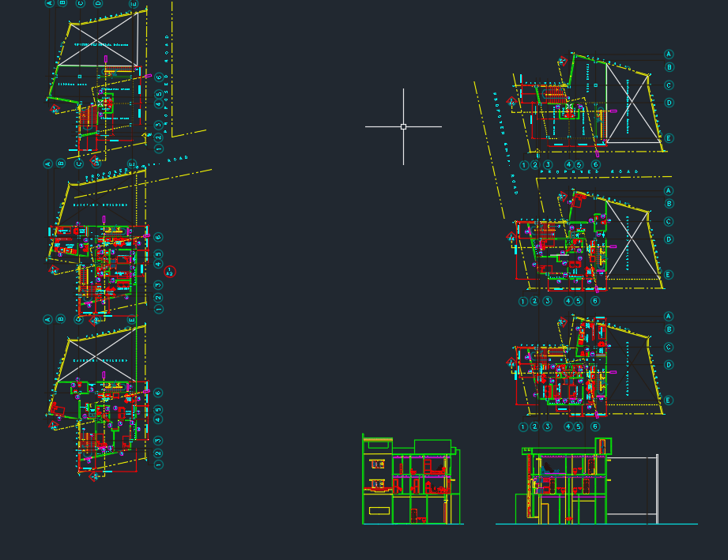Screen dimensions: 728x560
Task: Pick grid bubble 6 below the top-right plan
Action: [596, 165]
